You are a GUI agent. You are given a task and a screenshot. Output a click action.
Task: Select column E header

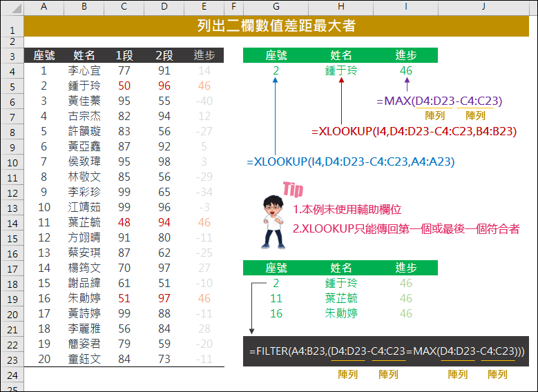point(204,6)
